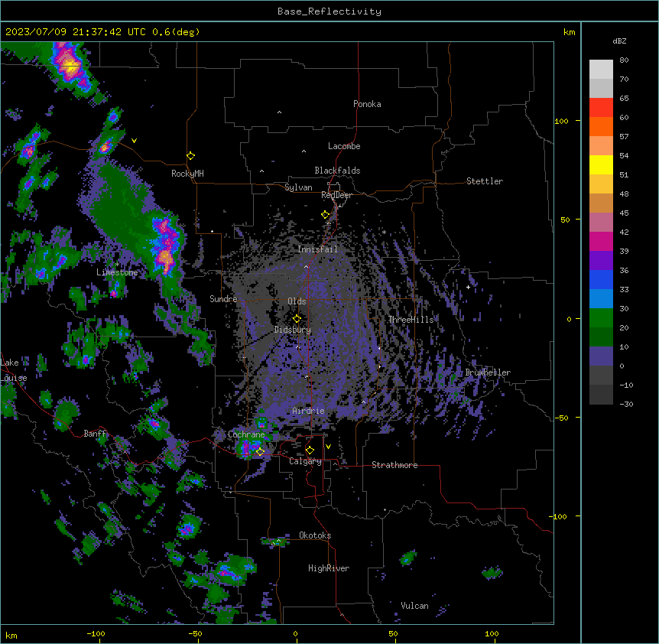
Task: Click the ThreeHills label
Action: click(411, 320)
